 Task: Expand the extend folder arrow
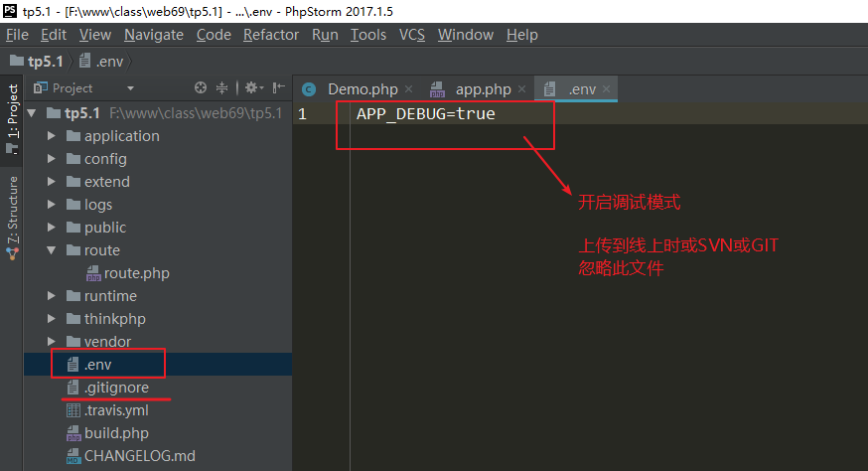[x=52, y=182]
